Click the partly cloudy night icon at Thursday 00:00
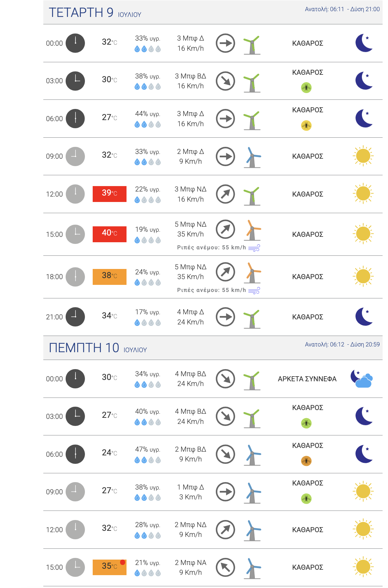Screen dimensions: 388x588 coord(362,379)
